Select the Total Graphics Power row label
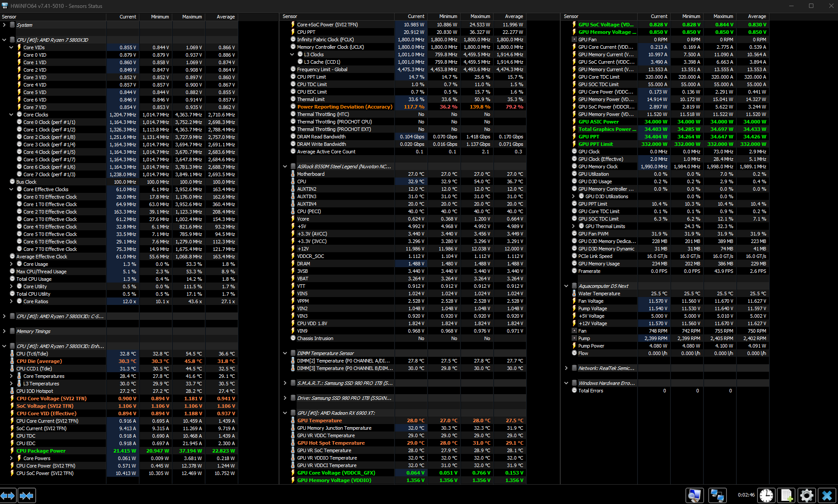The image size is (838, 504). (607, 129)
